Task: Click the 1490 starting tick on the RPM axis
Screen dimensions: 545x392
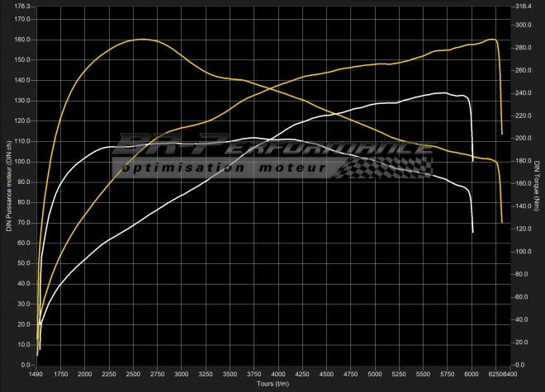Action: tap(37, 374)
